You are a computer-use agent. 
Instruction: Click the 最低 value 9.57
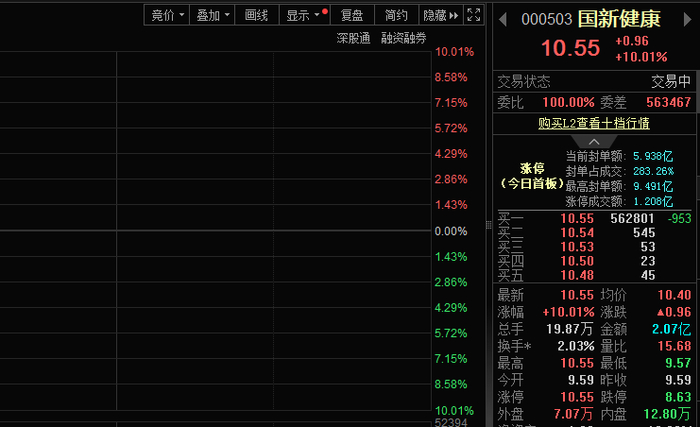(678, 363)
